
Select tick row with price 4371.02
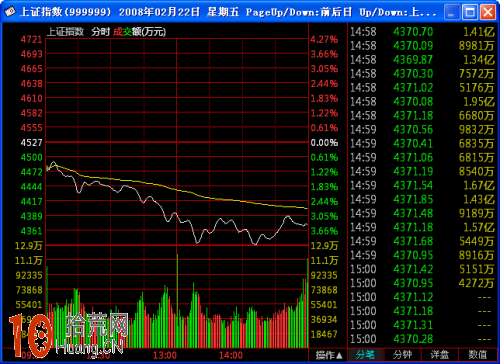pos(422,88)
